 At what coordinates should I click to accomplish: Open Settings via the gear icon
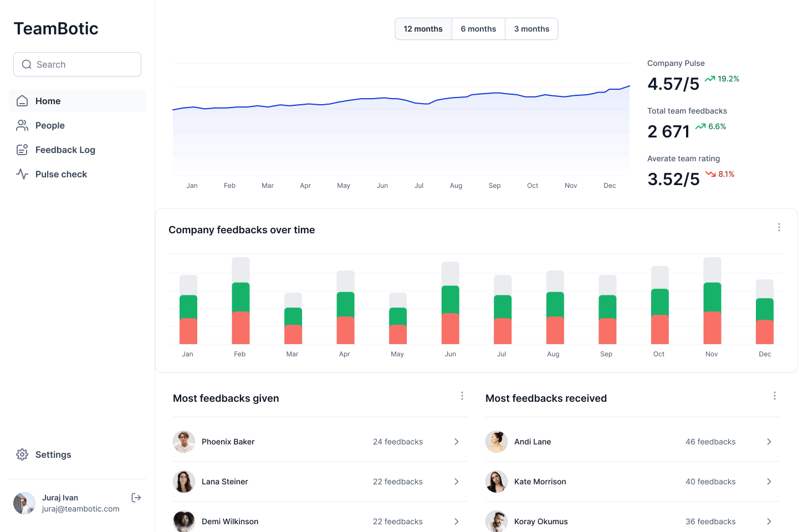[22, 454]
